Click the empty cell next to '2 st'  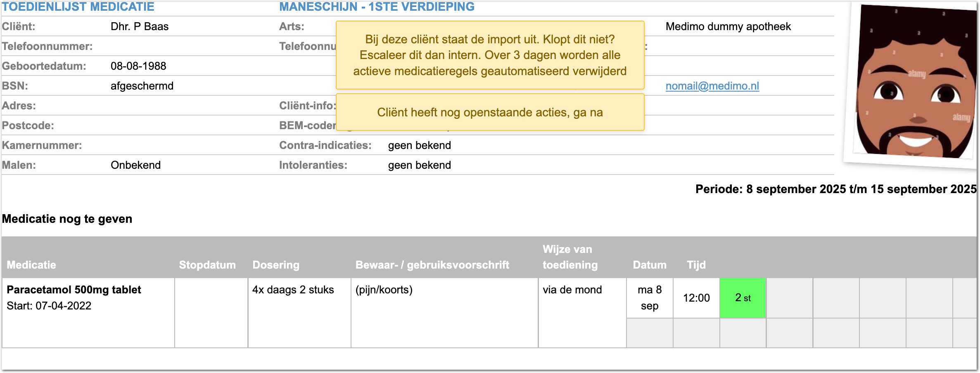tap(789, 298)
